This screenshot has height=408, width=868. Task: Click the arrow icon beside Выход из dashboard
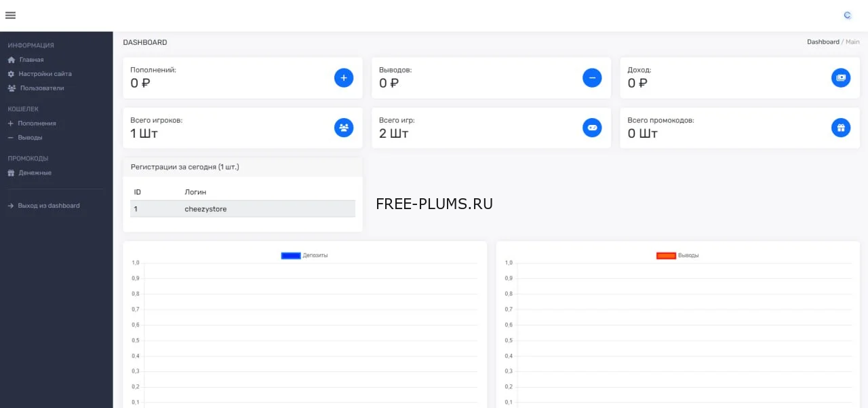click(11, 206)
